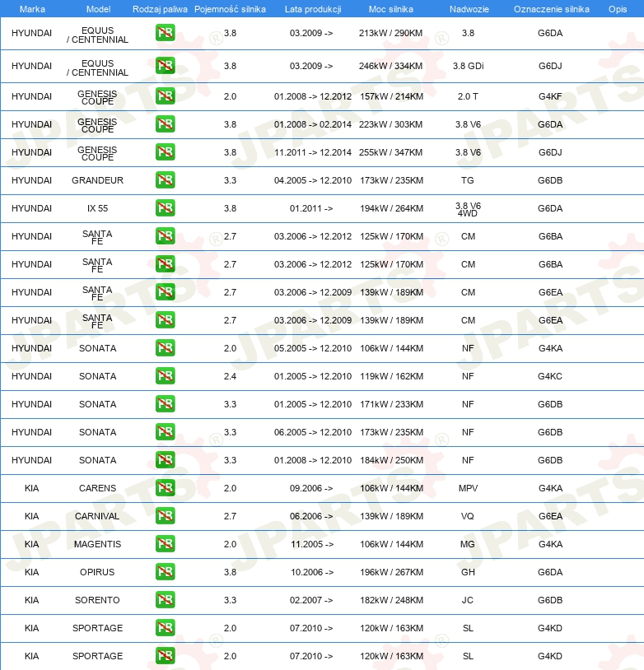The height and width of the screenshot is (670, 644).
Task: Open fuel icon for Sonata 171kW row
Action: click(165, 404)
